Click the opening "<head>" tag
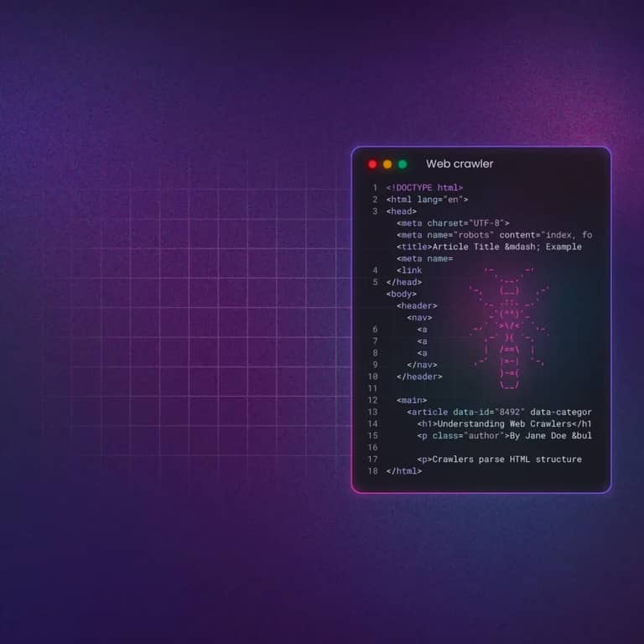Viewport: 644px width, 644px height. coord(402,211)
